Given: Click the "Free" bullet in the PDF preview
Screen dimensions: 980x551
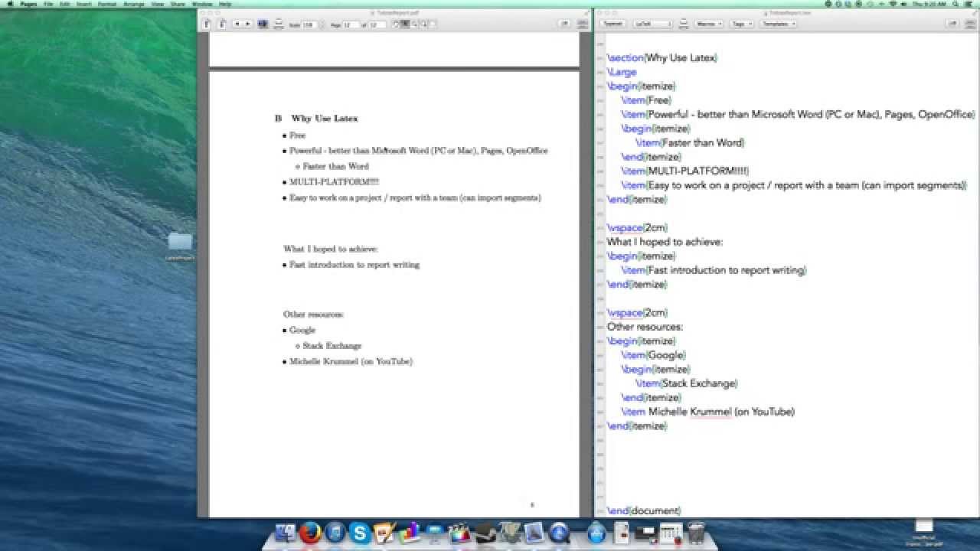Looking at the screenshot, I should [x=297, y=135].
